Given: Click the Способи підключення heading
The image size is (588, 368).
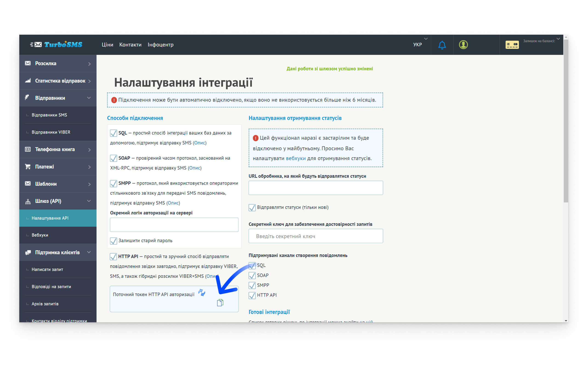Looking at the screenshot, I should pos(135,118).
